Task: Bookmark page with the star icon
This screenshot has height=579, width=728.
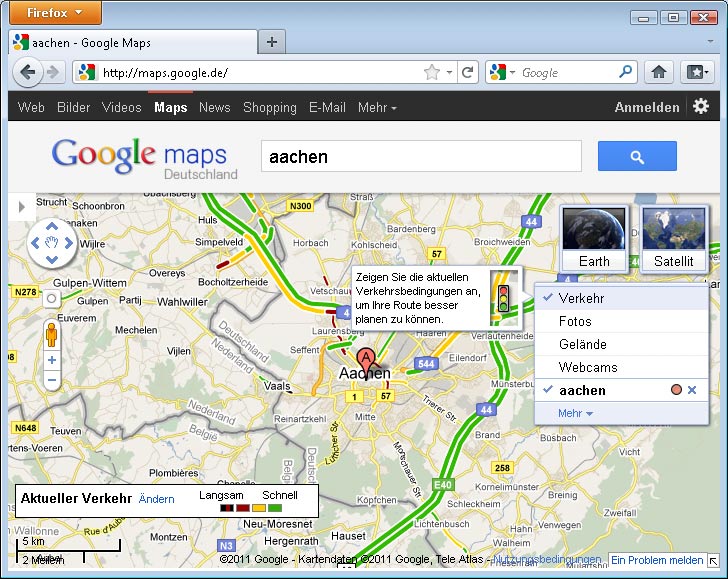Action: click(432, 72)
